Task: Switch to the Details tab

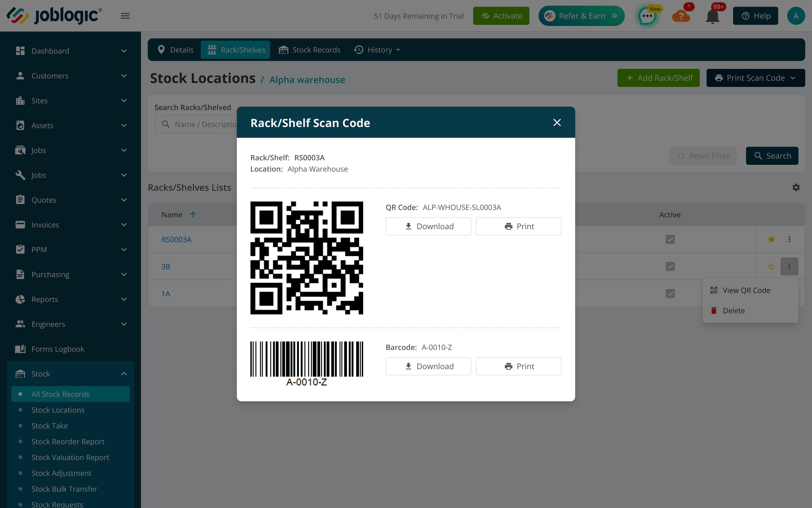Action: pos(175,50)
